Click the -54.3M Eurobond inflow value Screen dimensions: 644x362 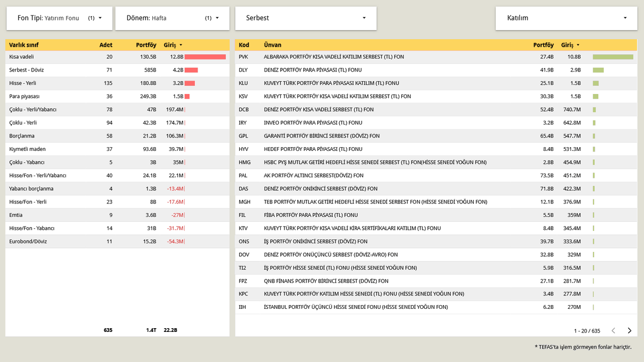click(174, 241)
